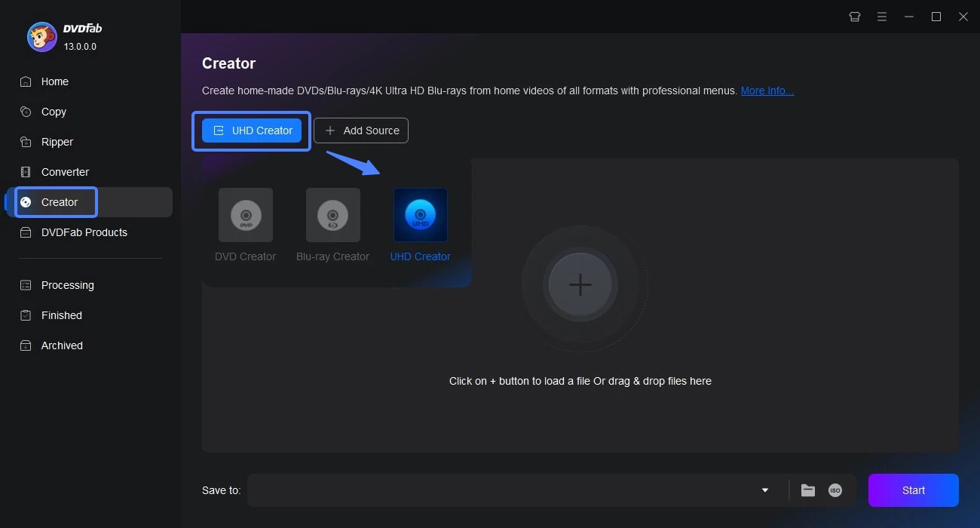Open the Save to dropdown arrow
This screenshot has height=528, width=980.
(764, 490)
